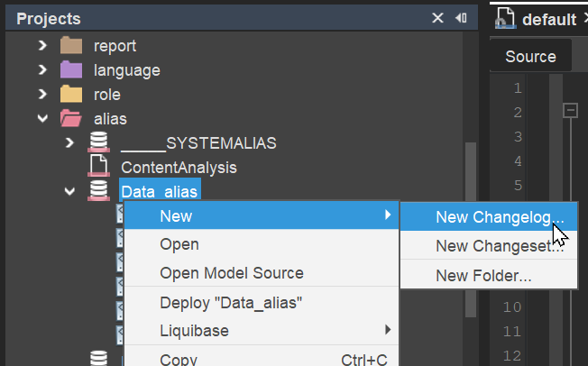Viewport: 588px width, 366px height.
Task: Select the alias tree item
Action: click(x=110, y=119)
